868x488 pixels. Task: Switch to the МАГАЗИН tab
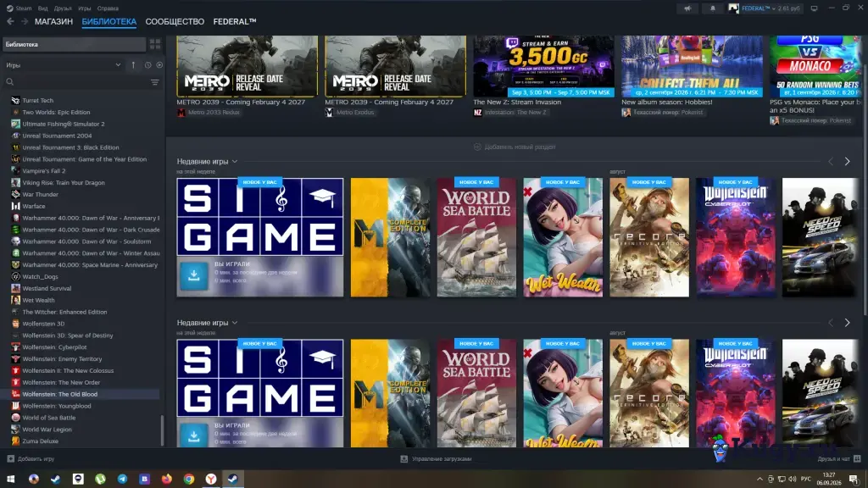pyautogui.click(x=53, y=21)
